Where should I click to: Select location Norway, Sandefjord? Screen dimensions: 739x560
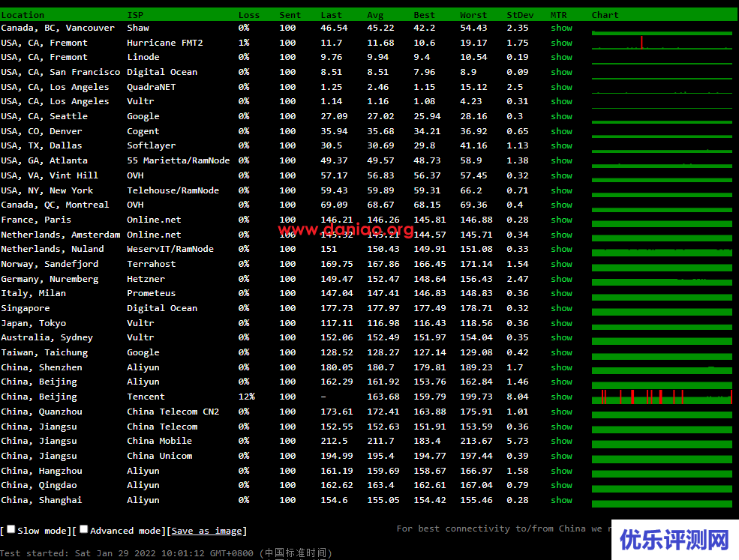50,264
